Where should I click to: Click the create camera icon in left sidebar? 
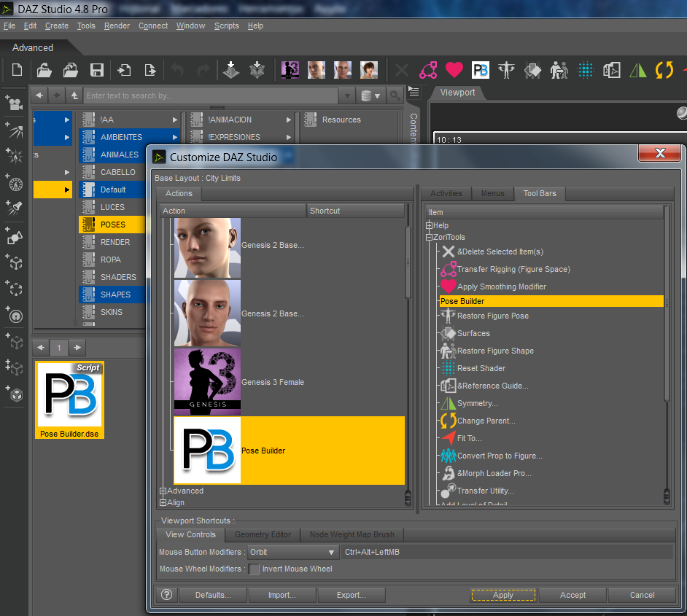tap(15, 103)
